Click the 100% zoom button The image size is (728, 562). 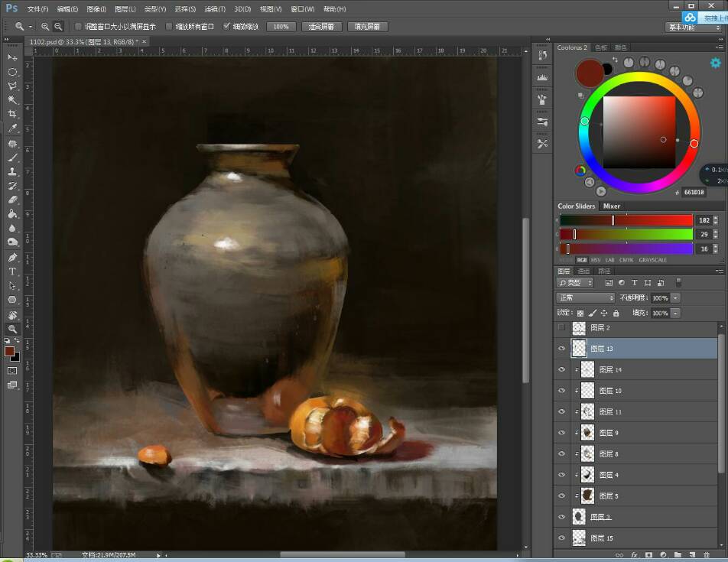point(281,27)
